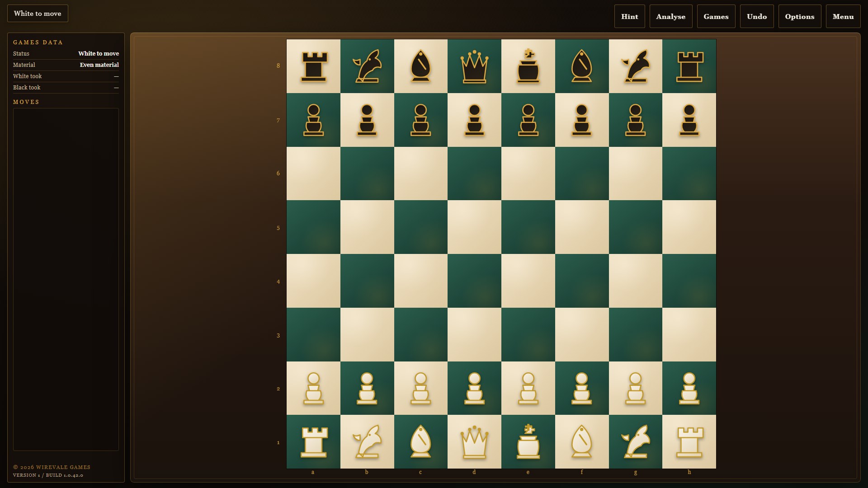This screenshot has width=868, height=488.
Task: Pick the white pawn on f2
Action: point(582,388)
